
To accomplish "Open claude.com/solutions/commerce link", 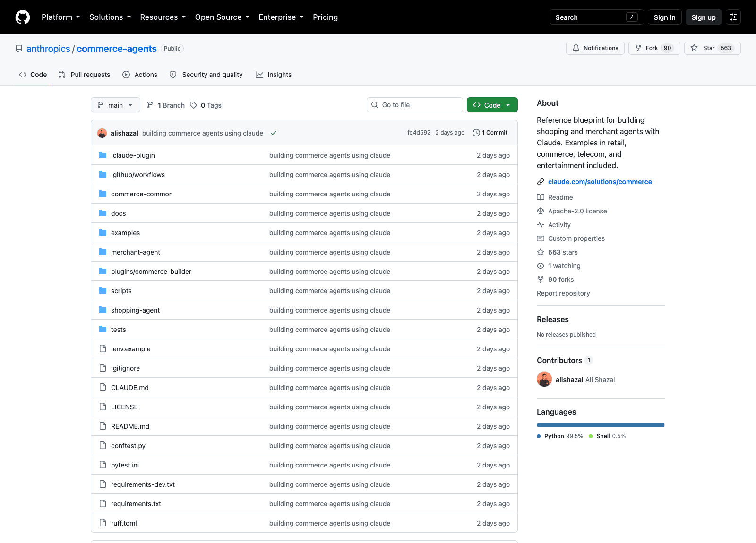I will (600, 182).
